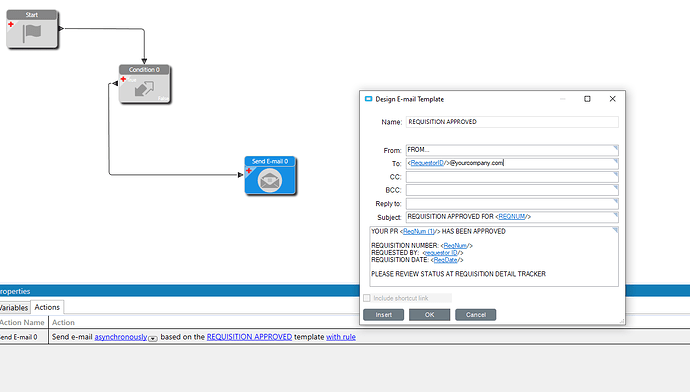Image resolution: width=690 pixels, height=392 pixels.
Task: Select the Send E-mail 0 envelope node
Action: (x=270, y=176)
